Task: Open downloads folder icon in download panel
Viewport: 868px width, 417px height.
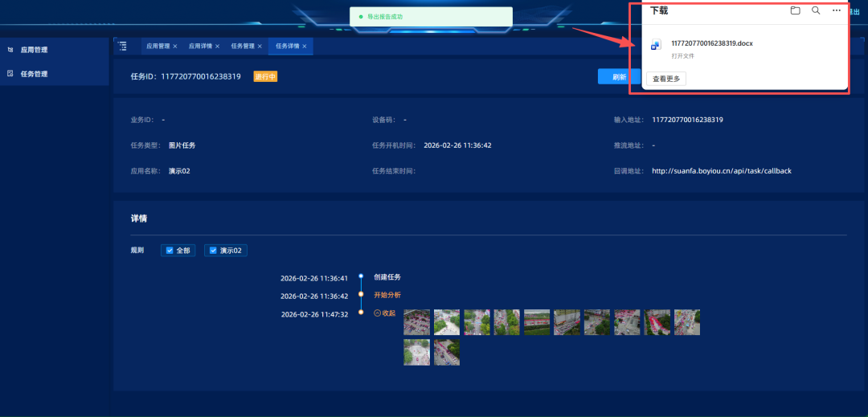Action: (x=795, y=10)
